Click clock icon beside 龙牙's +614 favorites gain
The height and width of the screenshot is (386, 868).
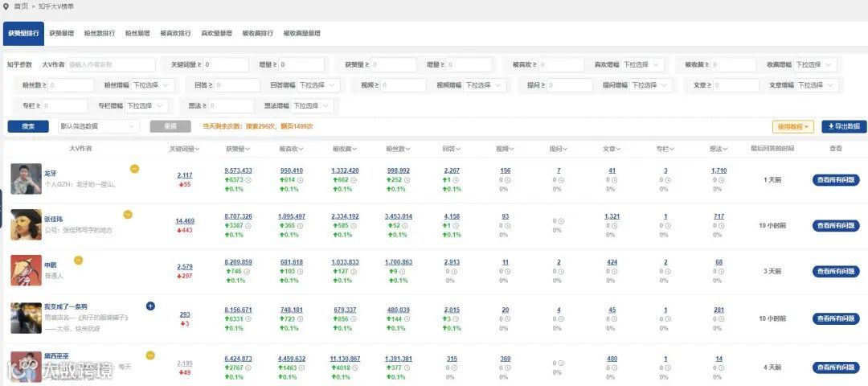pyautogui.click(x=299, y=180)
